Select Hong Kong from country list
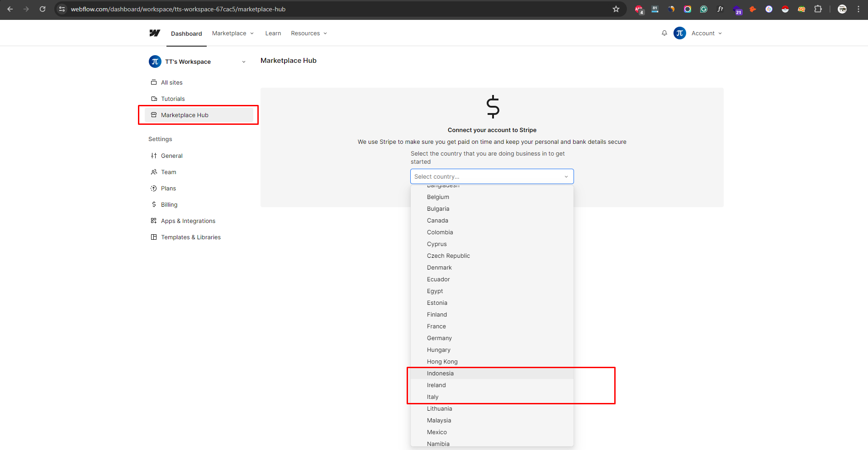Image resolution: width=868 pixels, height=450 pixels. [x=492, y=361]
